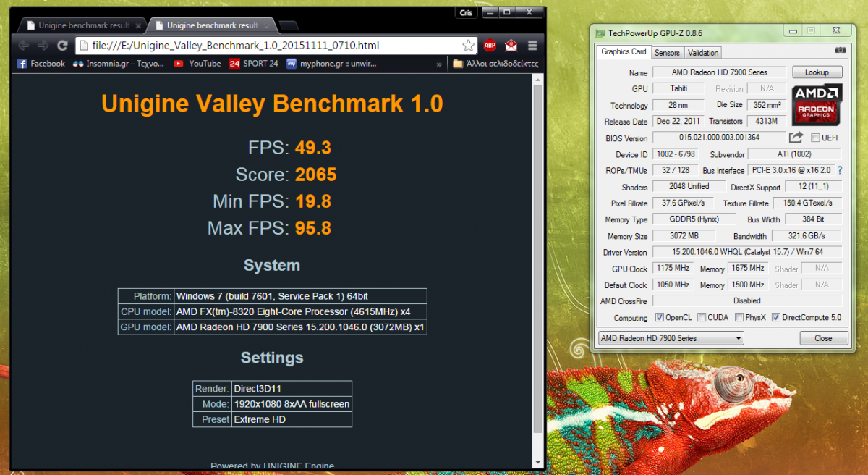868x475 pixels.
Task: Click Chrome's forward navigation arrow
Action: coord(43,46)
